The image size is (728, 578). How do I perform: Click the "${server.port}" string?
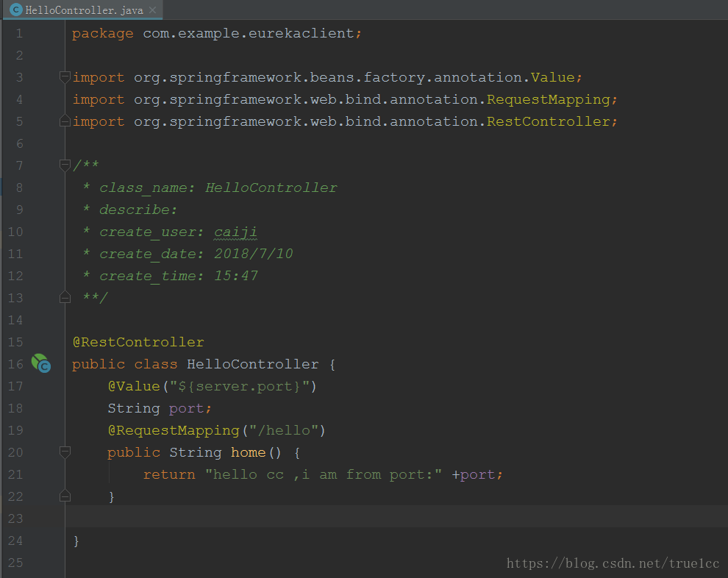[x=240, y=386]
